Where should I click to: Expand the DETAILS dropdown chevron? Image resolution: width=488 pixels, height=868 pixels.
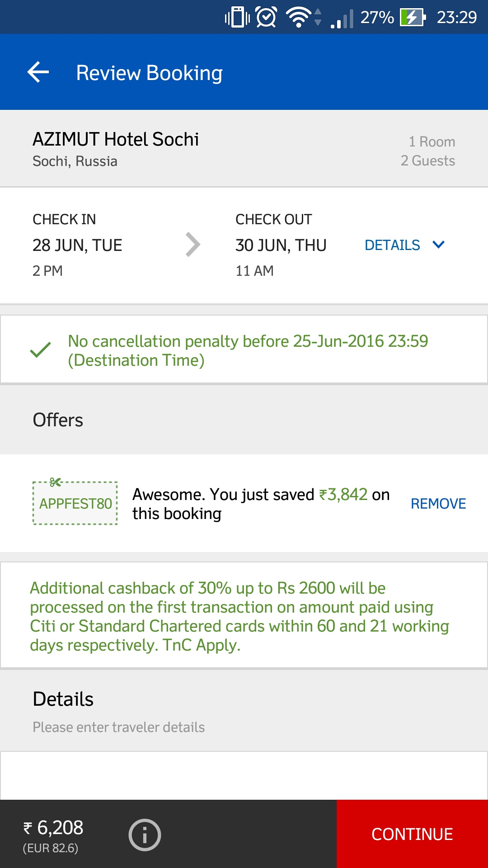438,245
